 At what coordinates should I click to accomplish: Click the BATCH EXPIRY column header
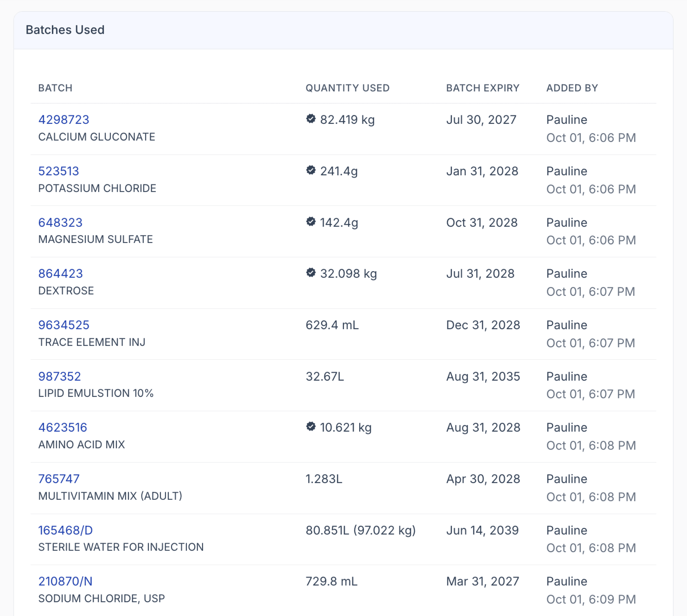[x=483, y=88]
